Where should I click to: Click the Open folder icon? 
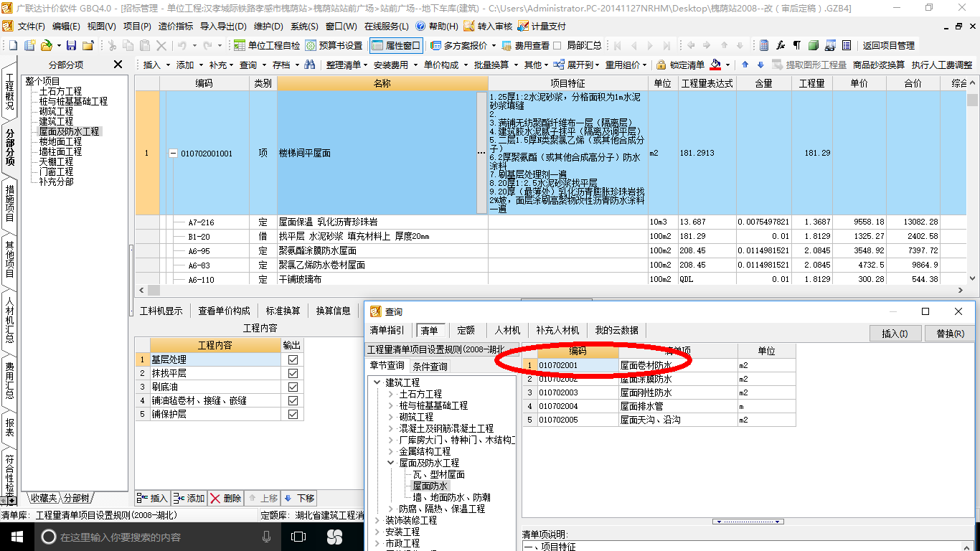pyautogui.click(x=46, y=45)
